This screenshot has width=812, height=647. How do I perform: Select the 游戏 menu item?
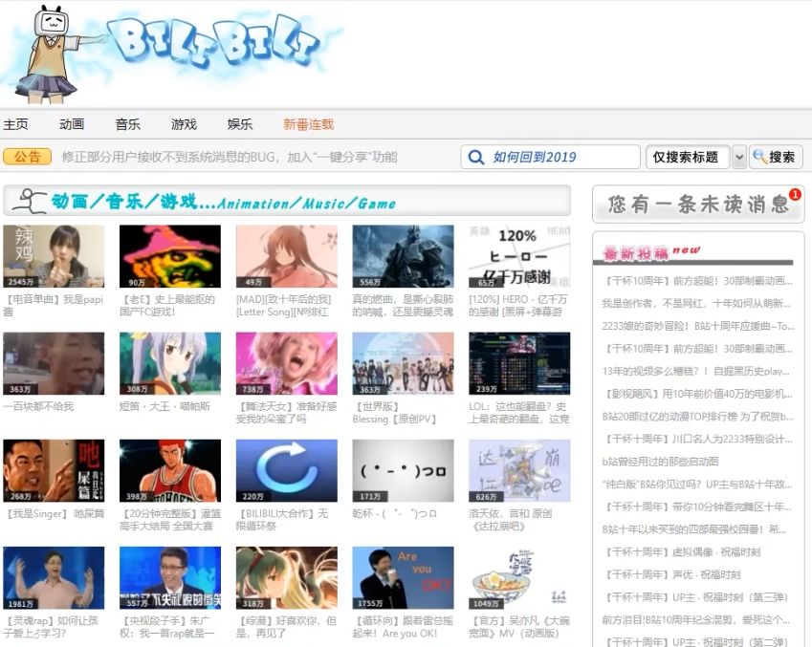coord(184,124)
